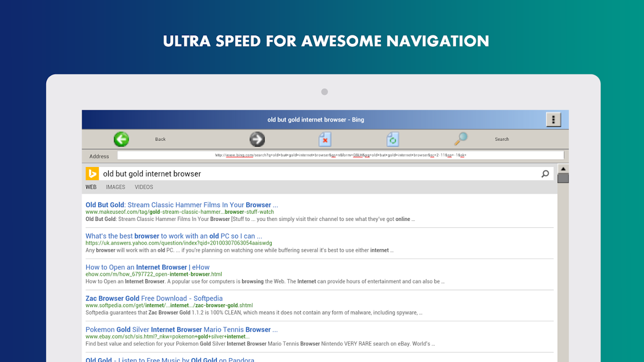Open Zac Browser Gold Softpedia link
This screenshot has width=644, height=362.
154,298
